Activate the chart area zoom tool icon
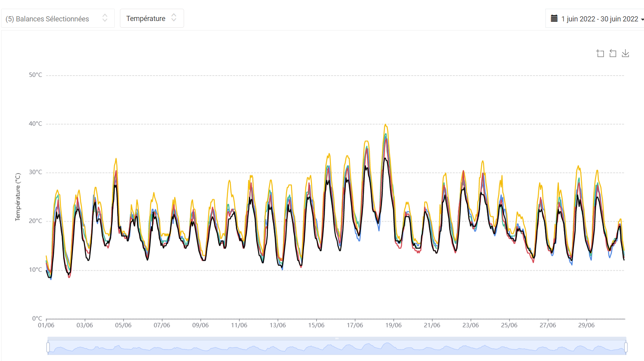644x361 pixels. point(600,53)
